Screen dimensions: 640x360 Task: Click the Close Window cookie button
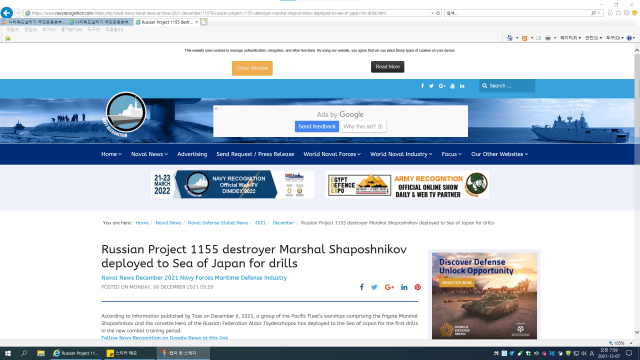coord(252,68)
